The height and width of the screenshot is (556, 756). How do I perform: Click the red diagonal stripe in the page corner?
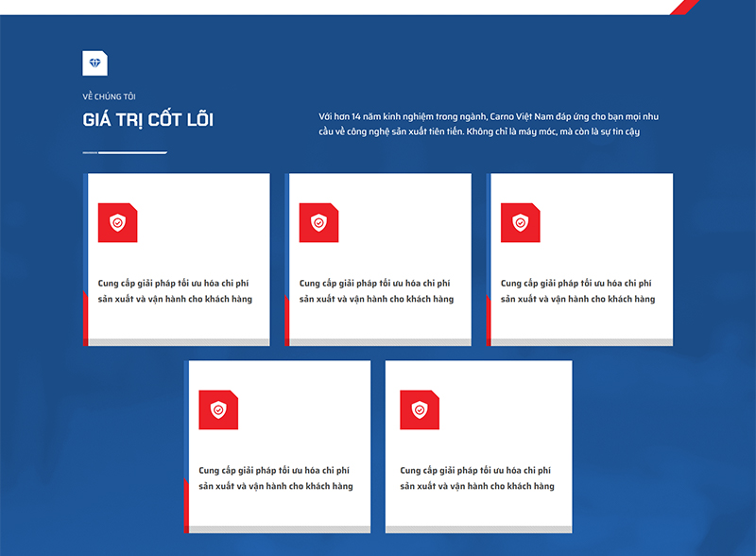(x=682, y=7)
